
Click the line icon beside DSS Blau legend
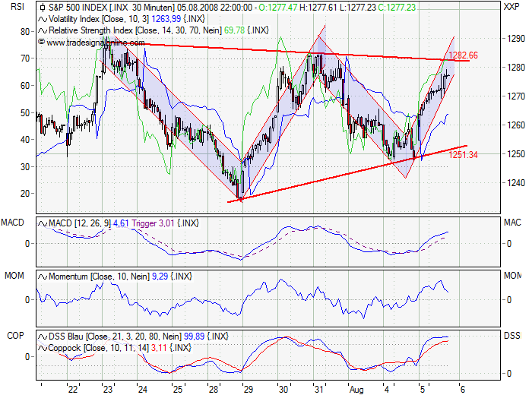(43, 337)
